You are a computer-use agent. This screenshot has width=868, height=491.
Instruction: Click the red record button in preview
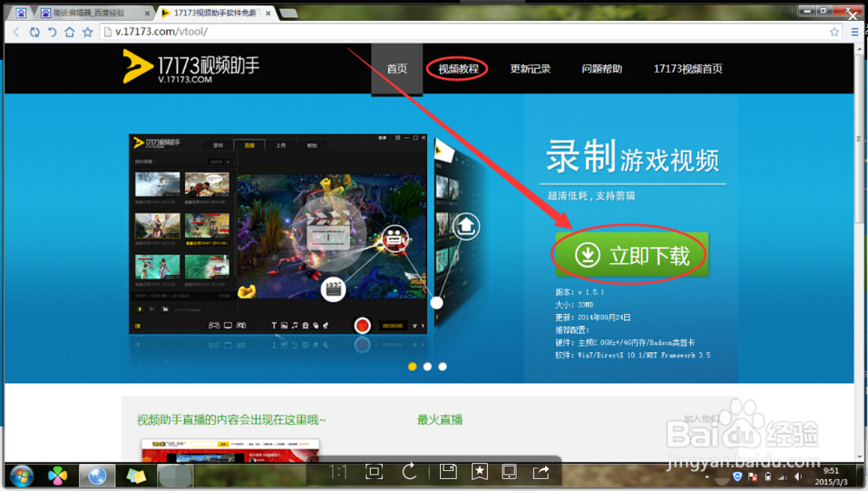pyautogui.click(x=362, y=325)
